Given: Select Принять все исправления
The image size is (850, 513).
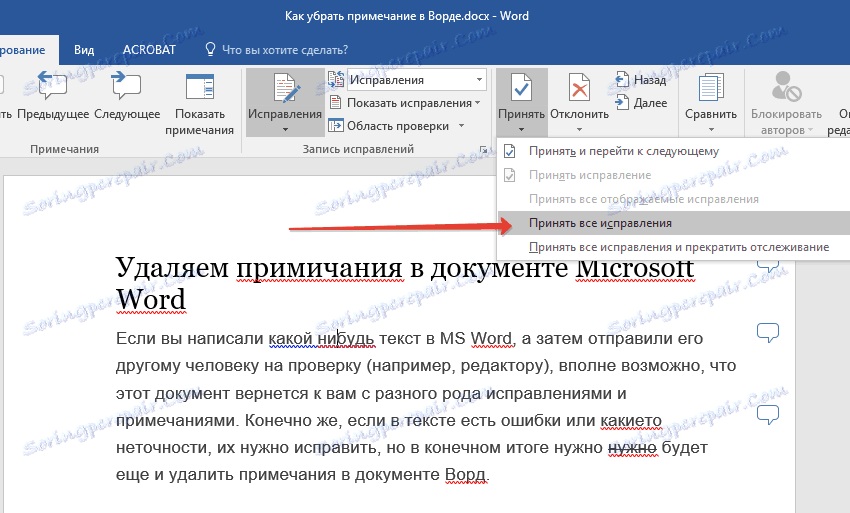Looking at the screenshot, I should click(673, 223).
